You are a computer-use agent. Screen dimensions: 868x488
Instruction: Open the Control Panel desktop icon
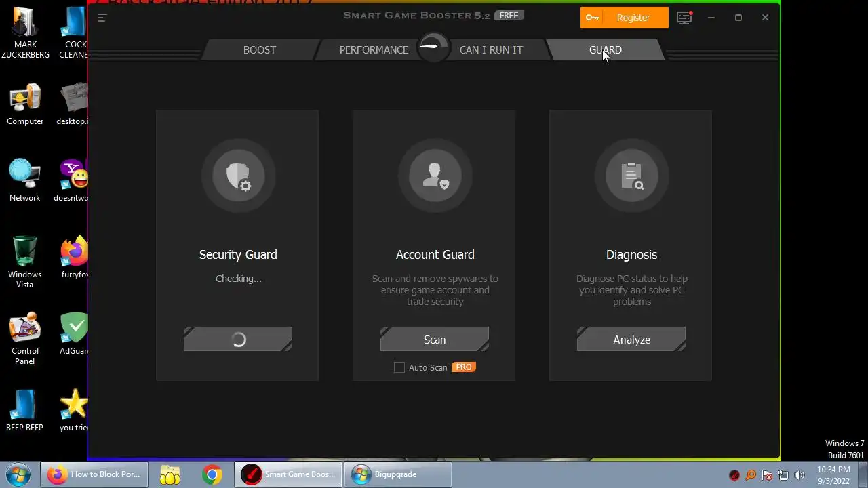tap(25, 339)
